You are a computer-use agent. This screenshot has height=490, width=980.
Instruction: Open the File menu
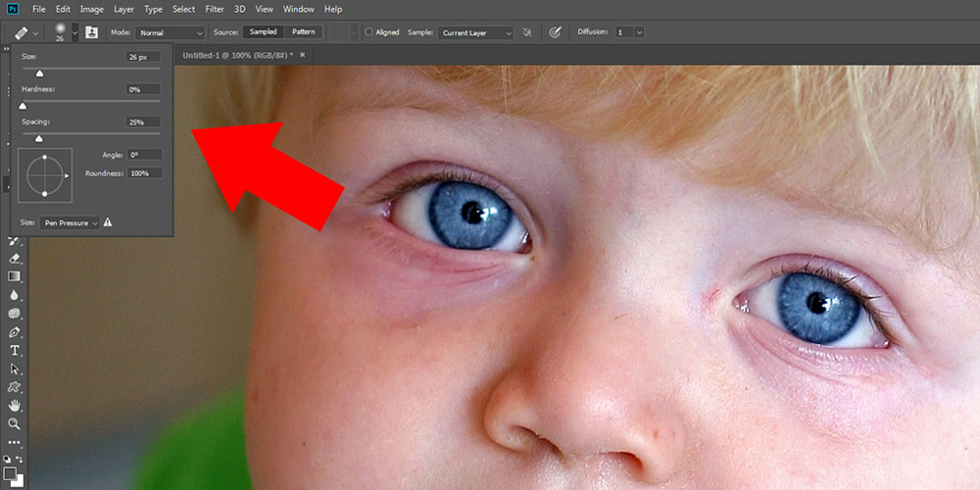pos(39,10)
